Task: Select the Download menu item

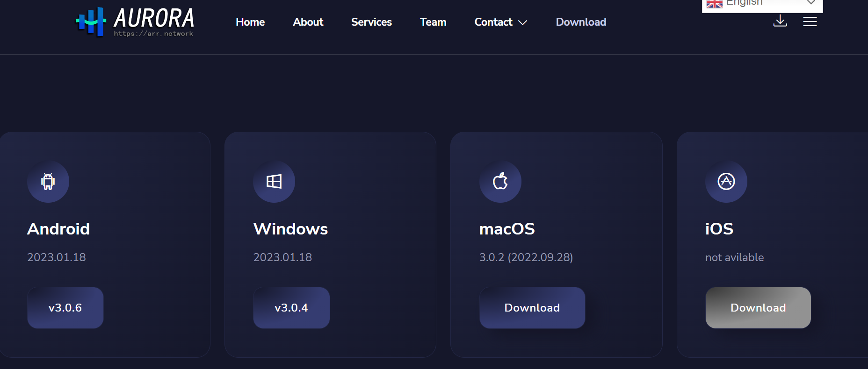Action: coord(581,22)
